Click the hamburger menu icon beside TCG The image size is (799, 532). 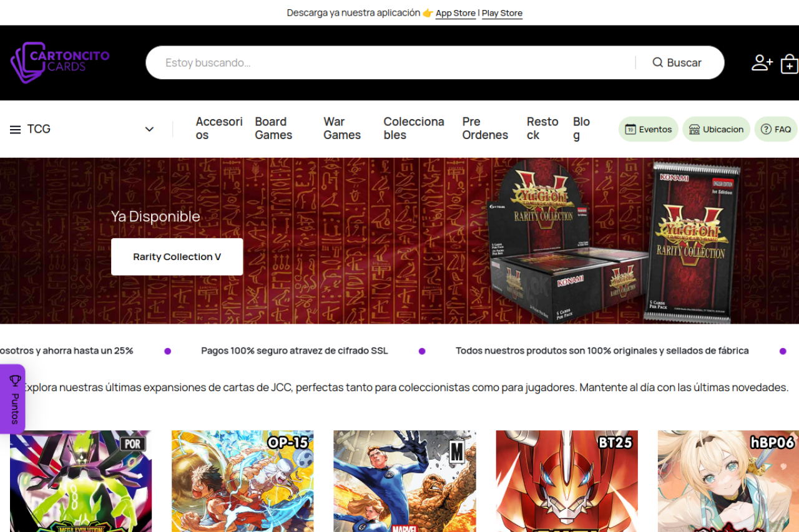(16, 130)
